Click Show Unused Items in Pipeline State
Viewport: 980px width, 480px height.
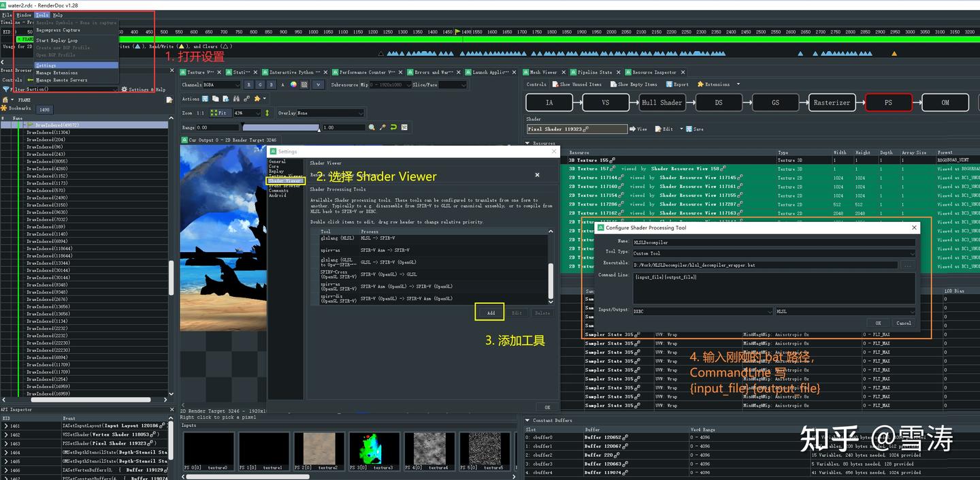pos(576,84)
